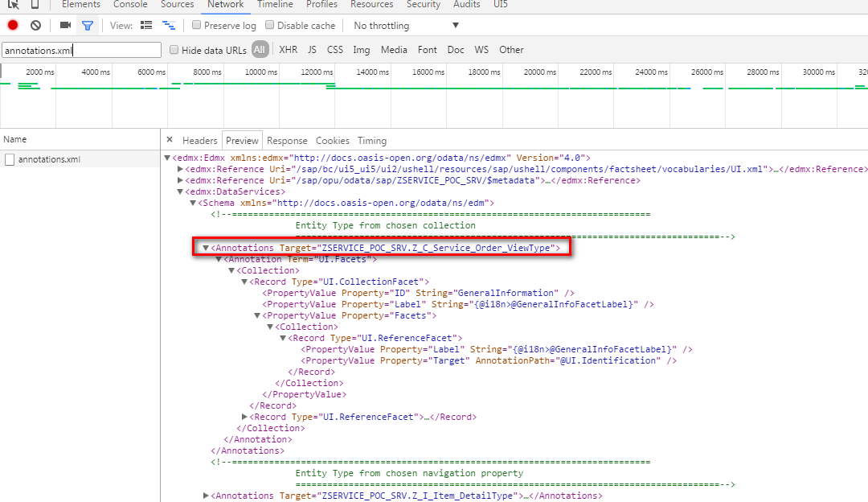The image size is (868, 502).
Task: Filter requests by Doc
Action: pyautogui.click(x=456, y=50)
